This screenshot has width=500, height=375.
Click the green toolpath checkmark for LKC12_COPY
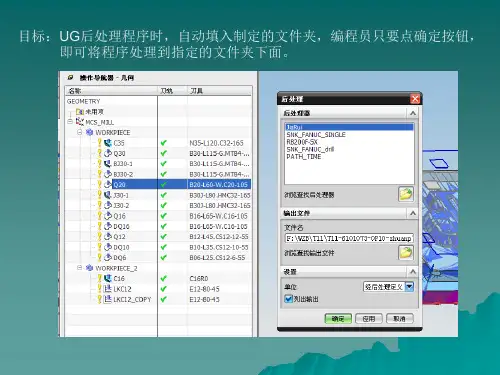[x=164, y=299]
